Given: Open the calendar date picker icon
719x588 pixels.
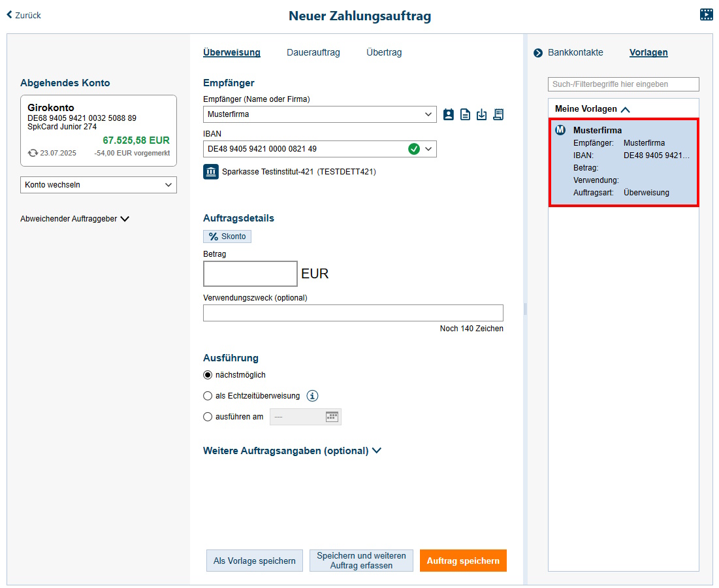Looking at the screenshot, I should coord(332,417).
